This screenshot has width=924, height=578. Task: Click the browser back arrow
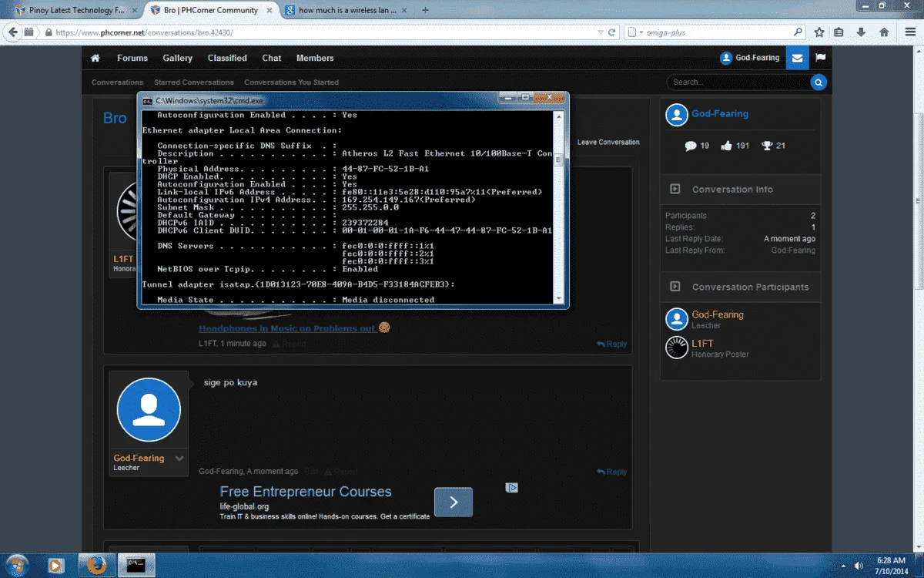coord(12,32)
